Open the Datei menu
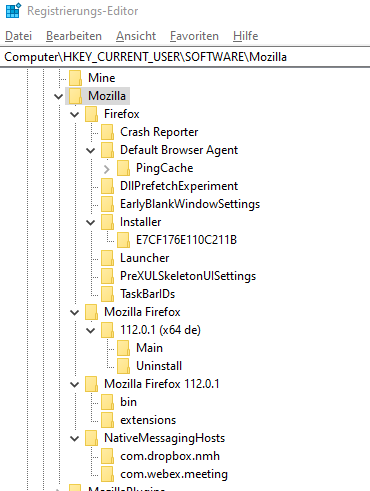 (x=18, y=36)
